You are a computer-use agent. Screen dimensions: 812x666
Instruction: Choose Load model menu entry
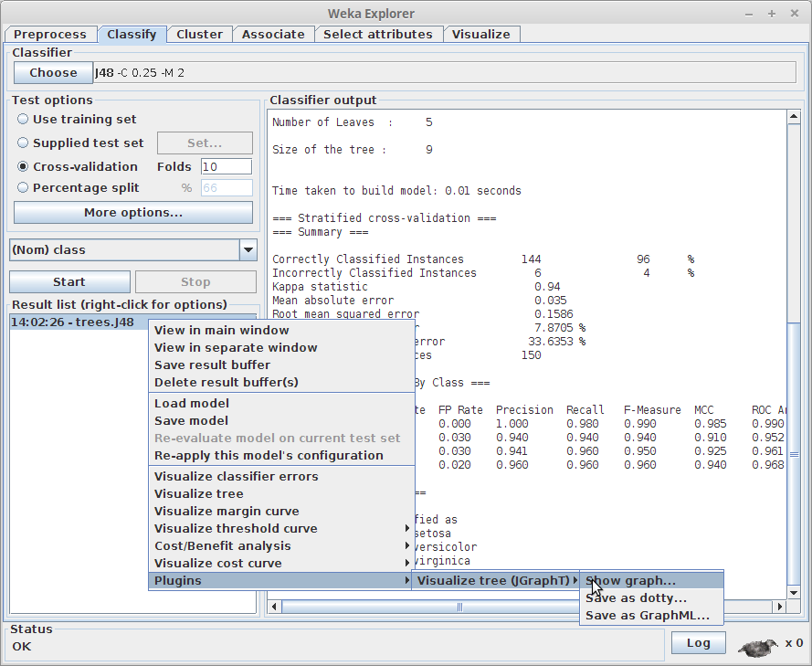(x=281, y=404)
